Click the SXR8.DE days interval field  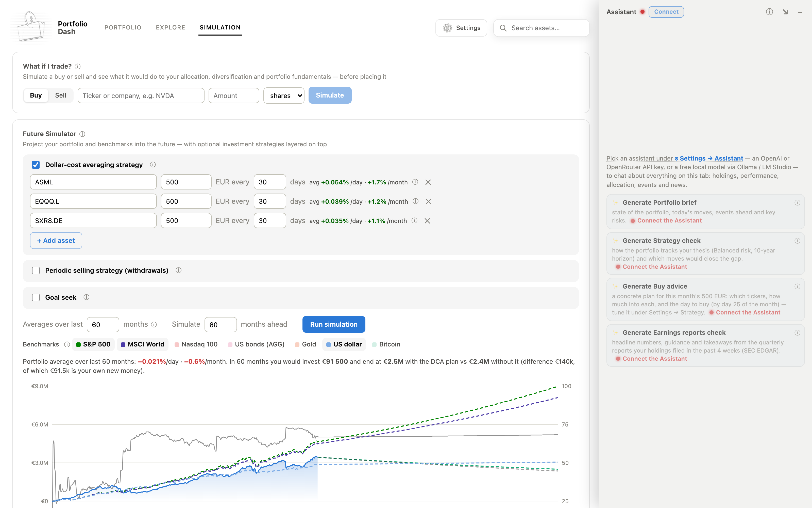coord(270,221)
